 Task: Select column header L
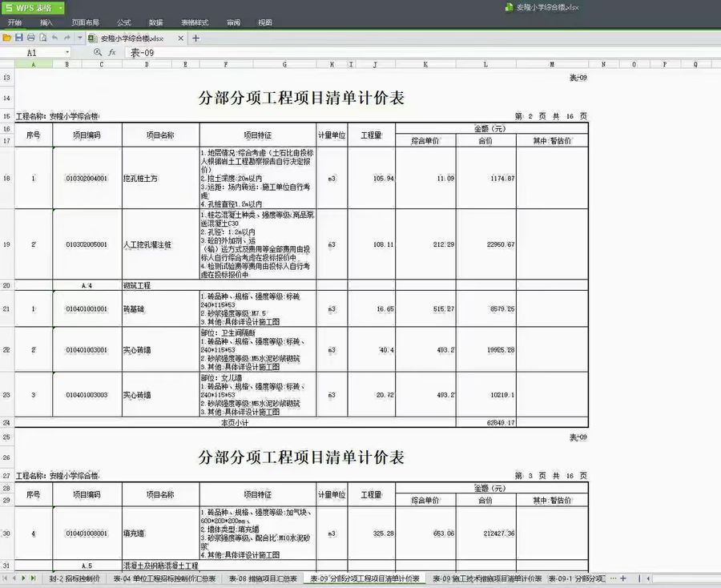click(x=485, y=64)
